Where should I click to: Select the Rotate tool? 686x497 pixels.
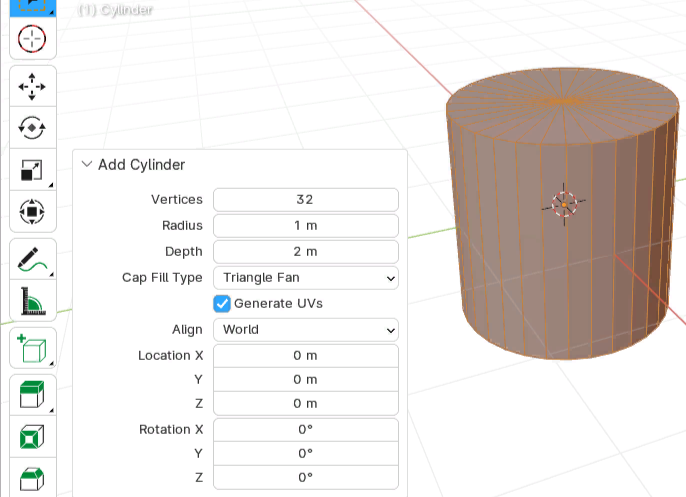(x=33, y=128)
